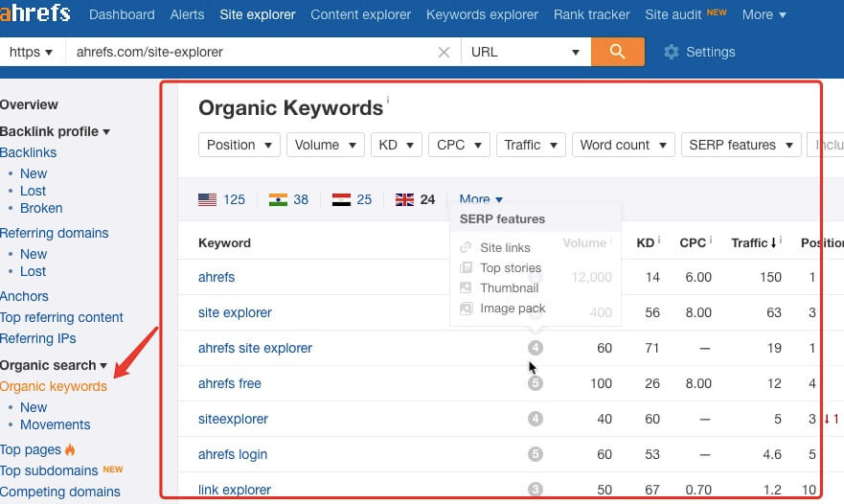Click SERP features badge for siteexplorer
The width and height of the screenshot is (844, 504).
click(535, 419)
